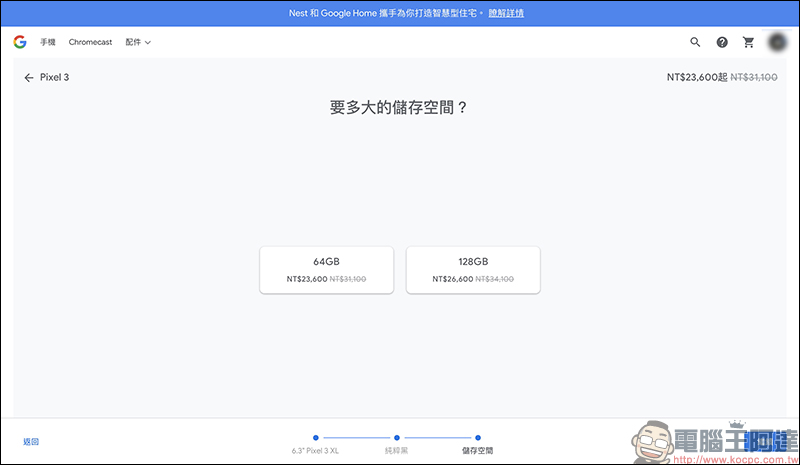
Task: Click the 返回 link at bottom left
Action: 31,442
